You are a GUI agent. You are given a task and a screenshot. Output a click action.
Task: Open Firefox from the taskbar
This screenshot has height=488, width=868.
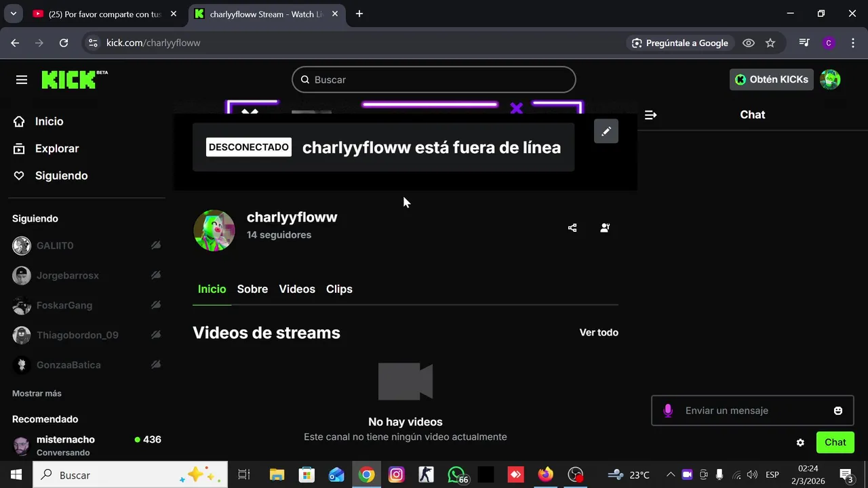tap(545, 474)
